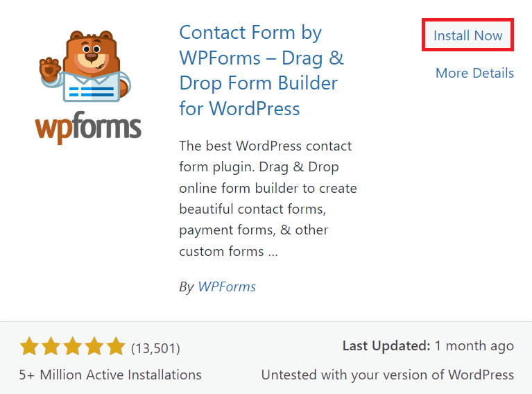Click the first rating star
532x394 pixels.
(29, 347)
